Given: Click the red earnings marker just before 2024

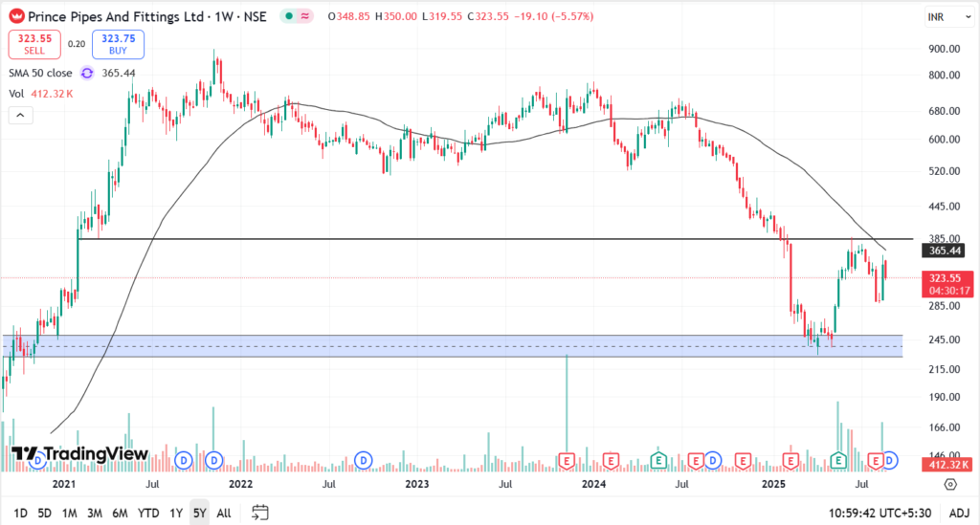Looking at the screenshot, I should click(567, 461).
